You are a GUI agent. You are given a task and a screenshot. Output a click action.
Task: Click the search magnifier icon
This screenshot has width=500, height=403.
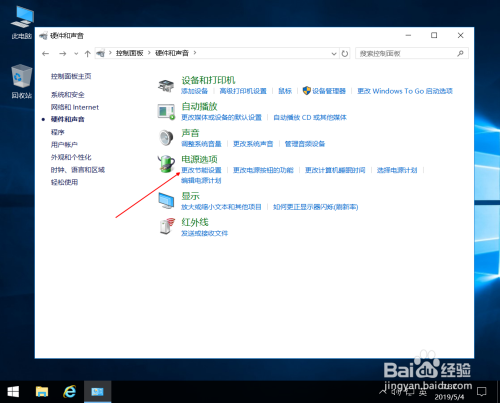[460, 53]
